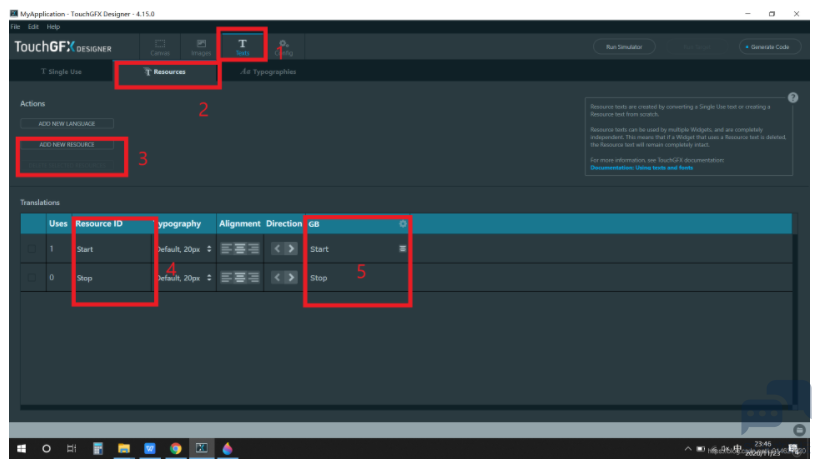The width and height of the screenshot is (820, 463).
Task: Open Chrome from the taskbar
Action: click(176, 448)
